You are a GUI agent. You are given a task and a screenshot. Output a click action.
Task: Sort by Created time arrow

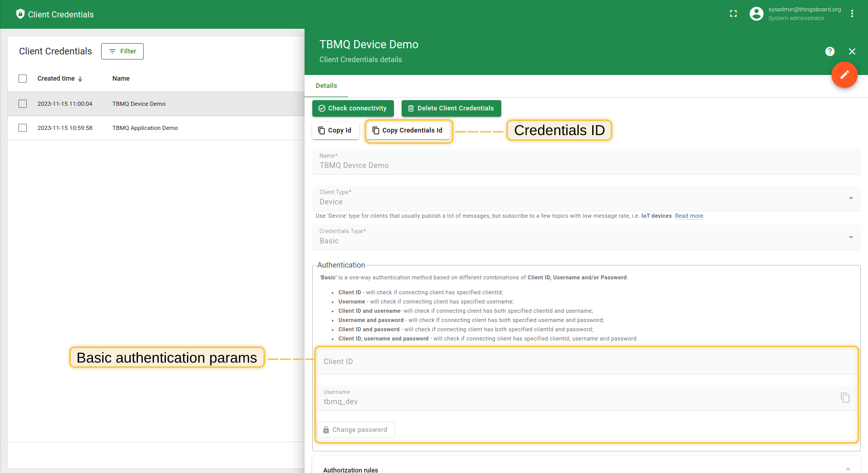click(80, 79)
